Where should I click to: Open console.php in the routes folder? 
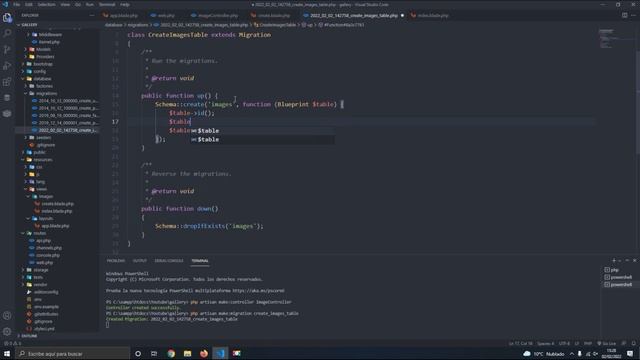point(48,255)
